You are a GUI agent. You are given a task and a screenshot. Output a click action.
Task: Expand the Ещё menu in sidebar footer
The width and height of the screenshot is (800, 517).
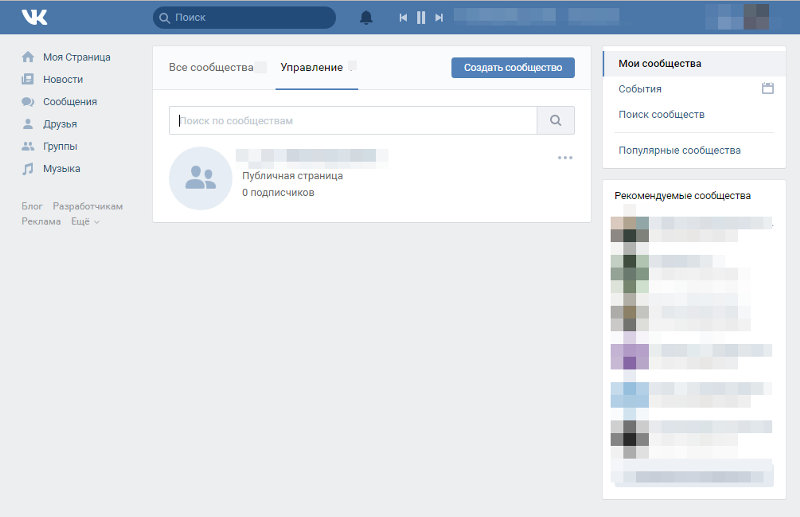pos(85,221)
